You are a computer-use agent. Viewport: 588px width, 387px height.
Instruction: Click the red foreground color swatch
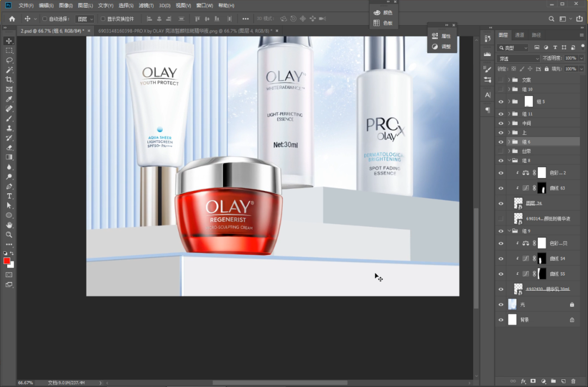[x=7, y=261]
